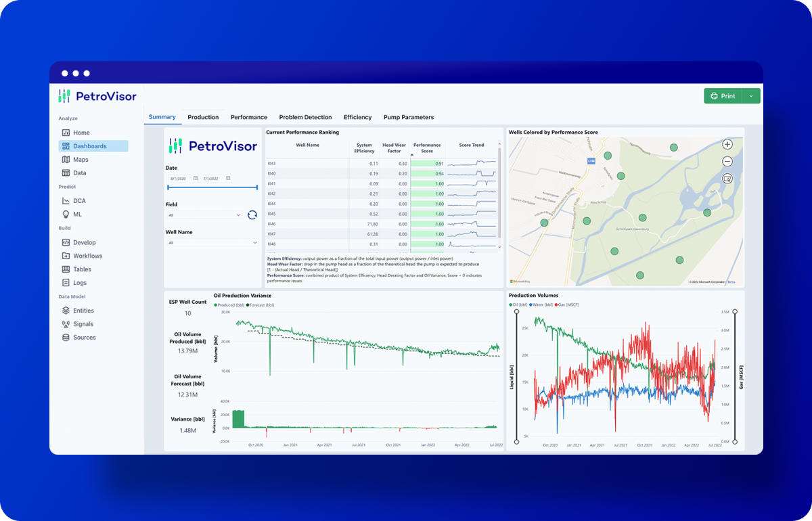812x521 pixels.
Task: Switch to the Production tab
Action: point(203,117)
